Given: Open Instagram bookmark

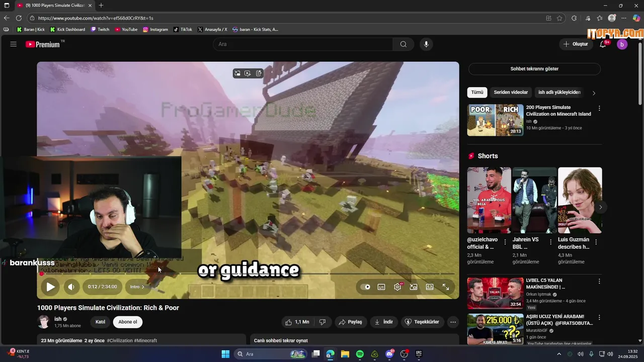Looking at the screenshot, I should (x=155, y=29).
